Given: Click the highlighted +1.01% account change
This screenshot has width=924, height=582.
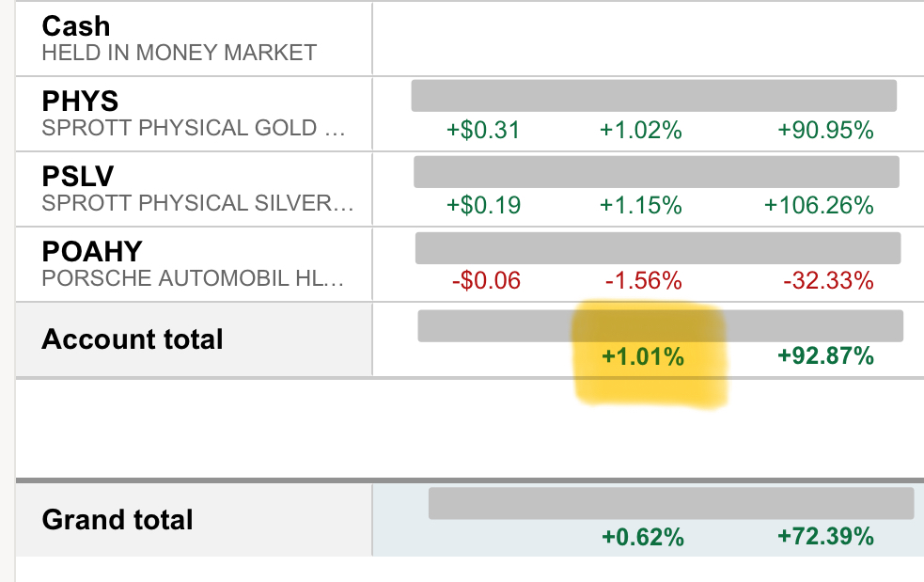Looking at the screenshot, I should coord(643,356).
